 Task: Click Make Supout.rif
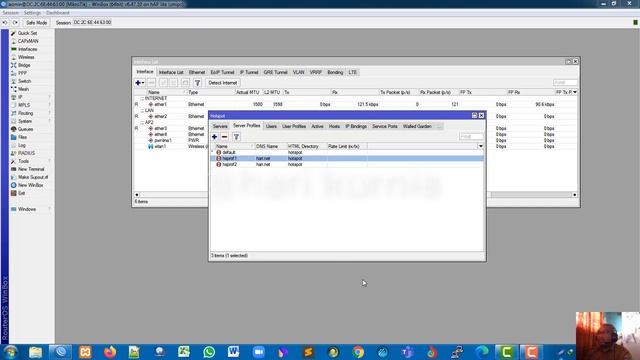[x=33, y=177]
